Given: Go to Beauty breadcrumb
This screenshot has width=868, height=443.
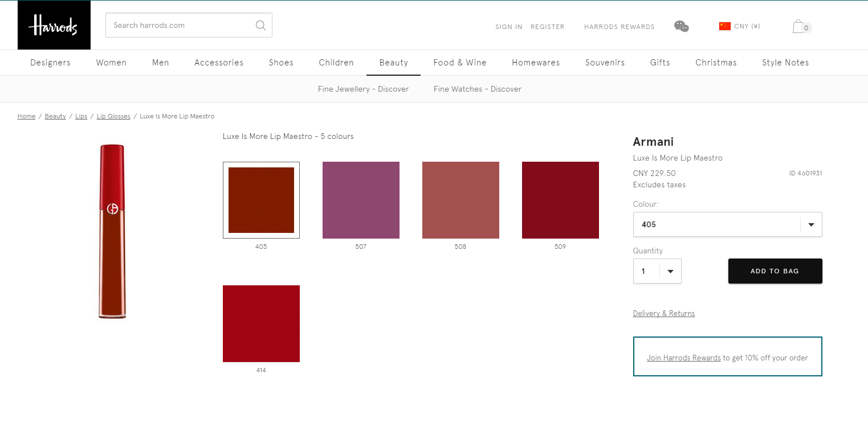Looking at the screenshot, I should click(55, 116).
